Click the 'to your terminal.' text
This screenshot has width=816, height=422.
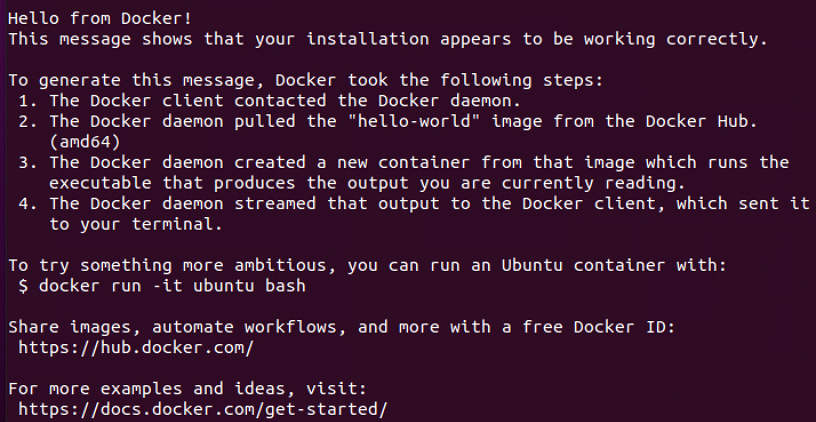tap(137, 225)
